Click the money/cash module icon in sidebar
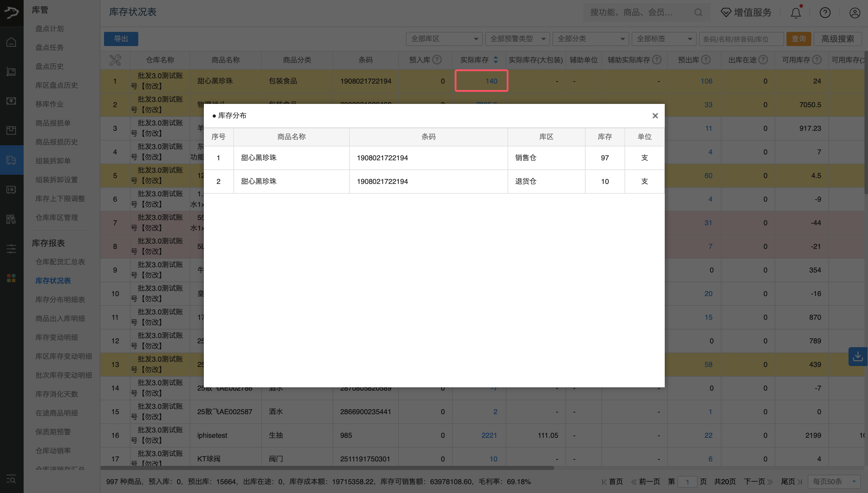 [11, 101]
